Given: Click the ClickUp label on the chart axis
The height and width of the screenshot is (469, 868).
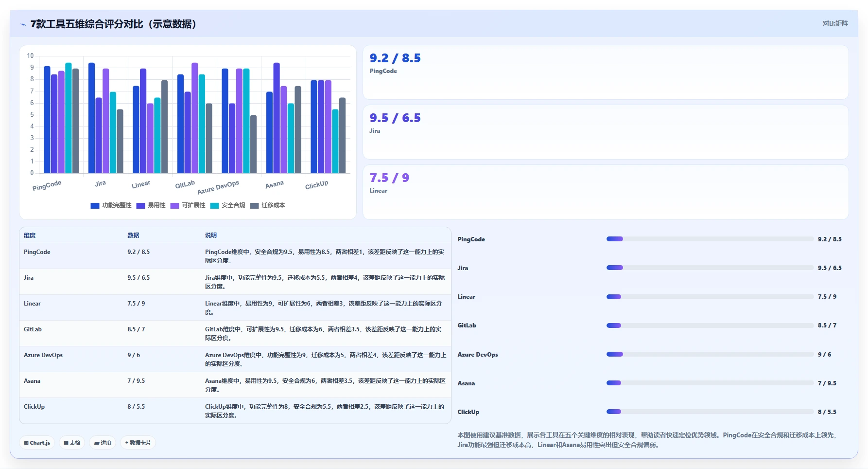Looking at the screenshot, I should click(x=317, y=185).
